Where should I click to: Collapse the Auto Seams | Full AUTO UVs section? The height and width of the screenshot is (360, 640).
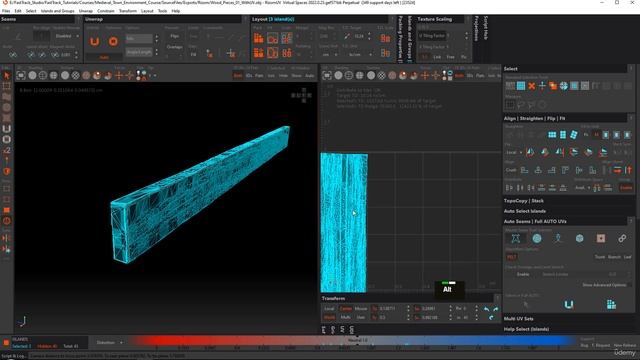[x=535, y=221]
